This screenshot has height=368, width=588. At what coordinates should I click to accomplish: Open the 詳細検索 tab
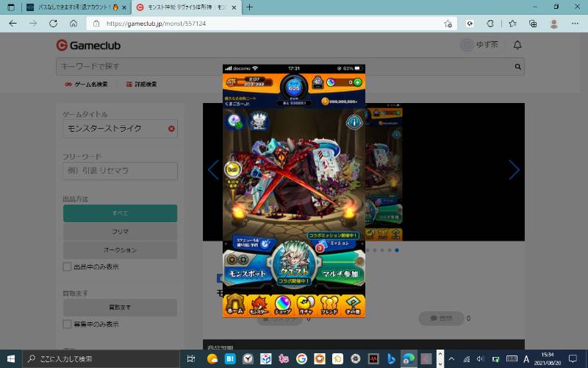141,84
